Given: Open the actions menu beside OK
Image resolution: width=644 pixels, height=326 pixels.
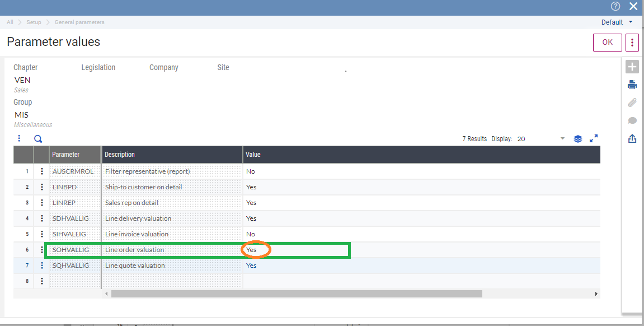Looking at the screenshot, I should pyautogui.click(x=632, y=42).
